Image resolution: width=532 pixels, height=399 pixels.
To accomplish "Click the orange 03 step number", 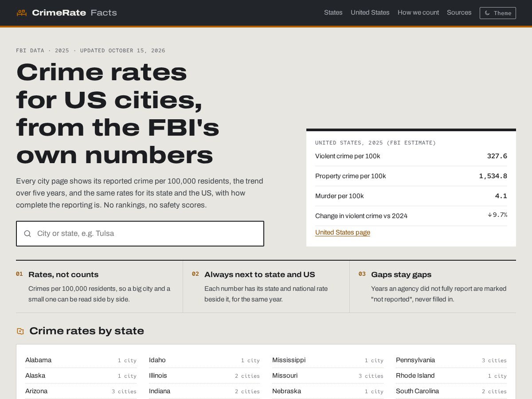I will pos(362,274).
